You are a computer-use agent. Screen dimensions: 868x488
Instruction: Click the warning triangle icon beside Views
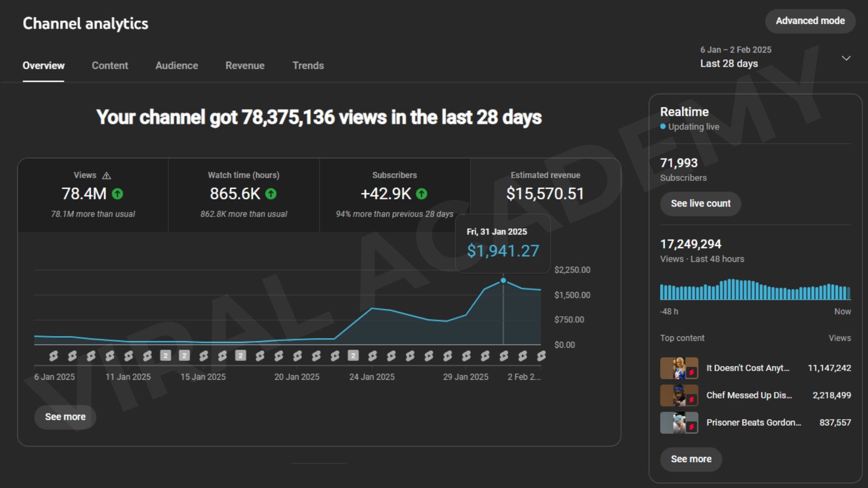106,176
